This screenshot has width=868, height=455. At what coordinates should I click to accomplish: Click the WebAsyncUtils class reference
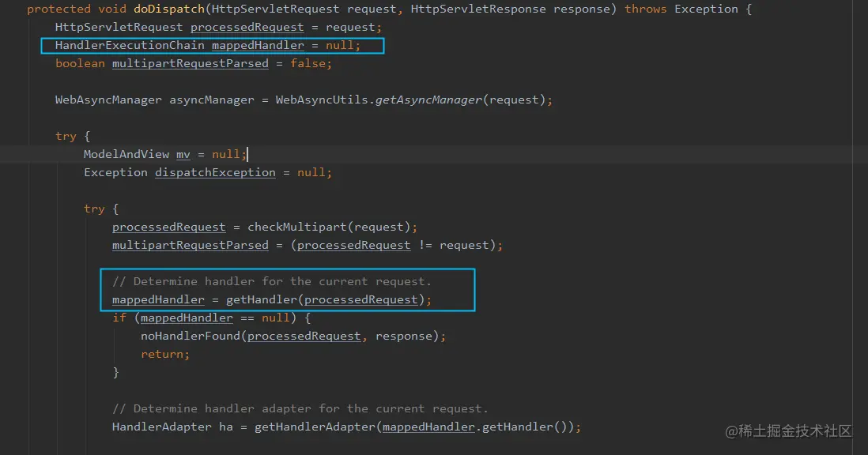(x=322, y=100)
